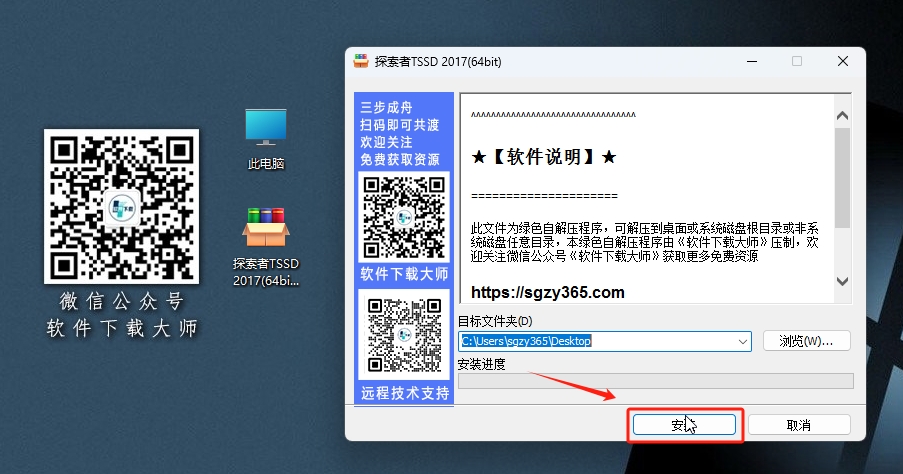The width and height of the screenshot is (903, 474).
Task: Click the 远程技术支持 QR code in the sidebar
Action: pos(404,335)
